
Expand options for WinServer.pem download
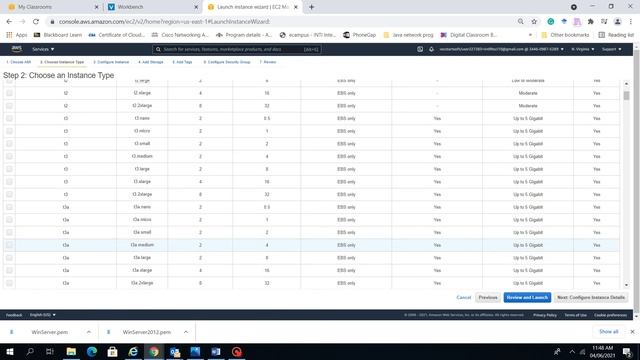point(89,332)
